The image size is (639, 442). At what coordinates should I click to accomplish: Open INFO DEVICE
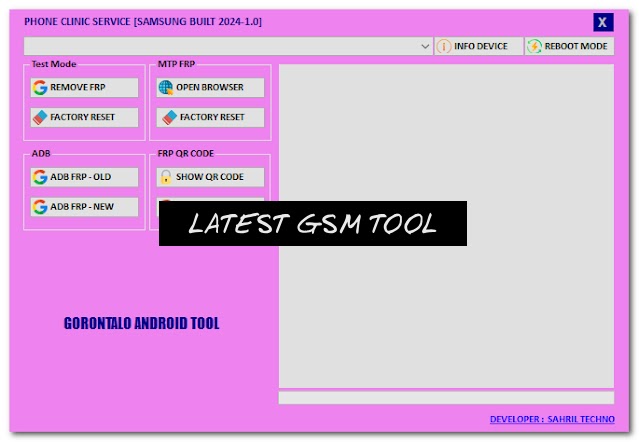[479, 46]
